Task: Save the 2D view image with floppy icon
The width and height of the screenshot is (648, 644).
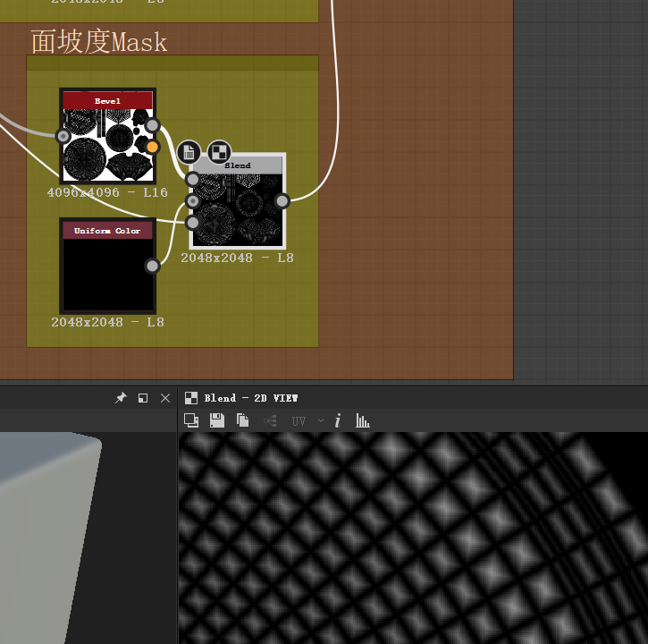Action: [217, 420]
